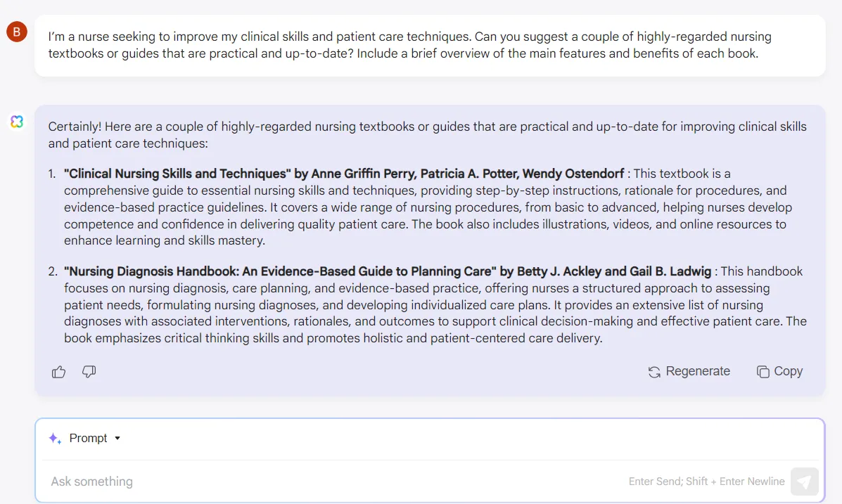
Task: Click the thumbs down icon
Action: tap(89, 371)
